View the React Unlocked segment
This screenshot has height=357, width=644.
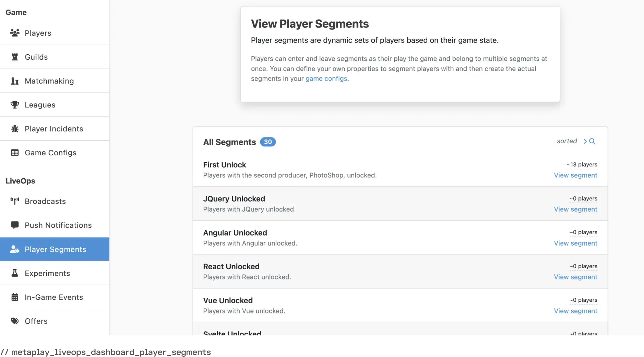(575, 277)
